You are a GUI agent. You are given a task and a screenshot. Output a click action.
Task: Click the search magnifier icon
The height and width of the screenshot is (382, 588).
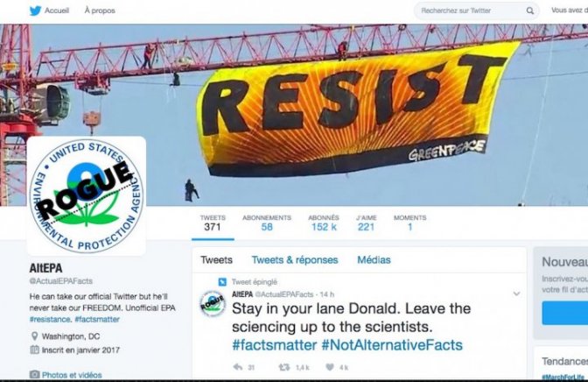[529, 11]
